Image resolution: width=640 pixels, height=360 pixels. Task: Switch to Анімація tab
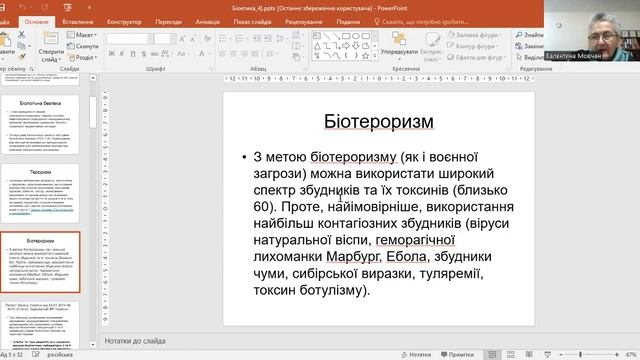208,22
